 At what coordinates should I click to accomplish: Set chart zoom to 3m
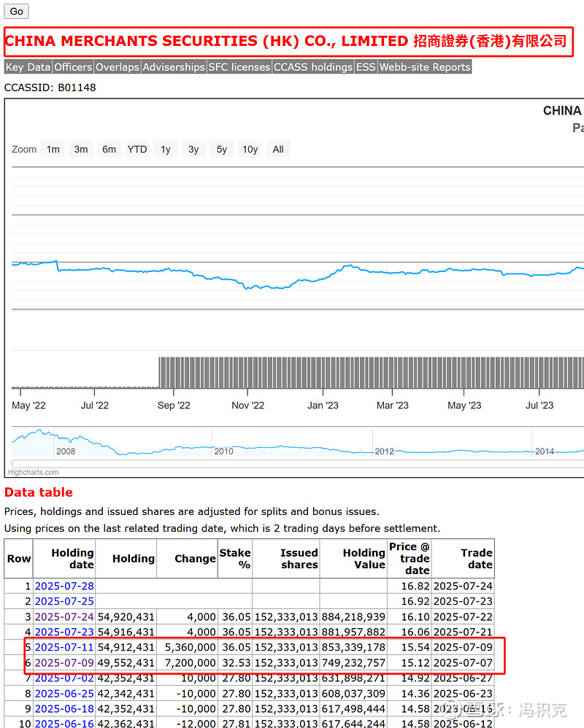81,150
